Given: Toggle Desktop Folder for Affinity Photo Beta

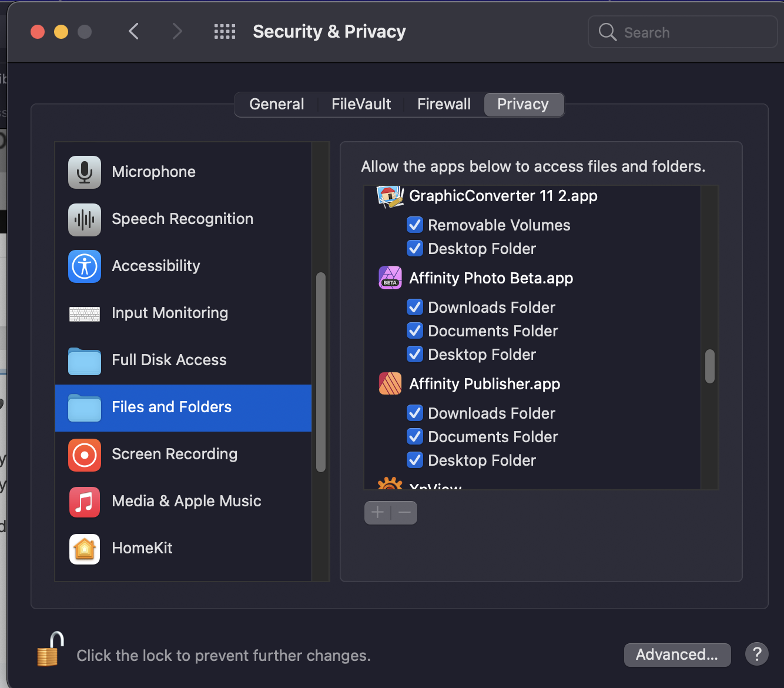Looking at the screenshot, I should coord(415,354).
